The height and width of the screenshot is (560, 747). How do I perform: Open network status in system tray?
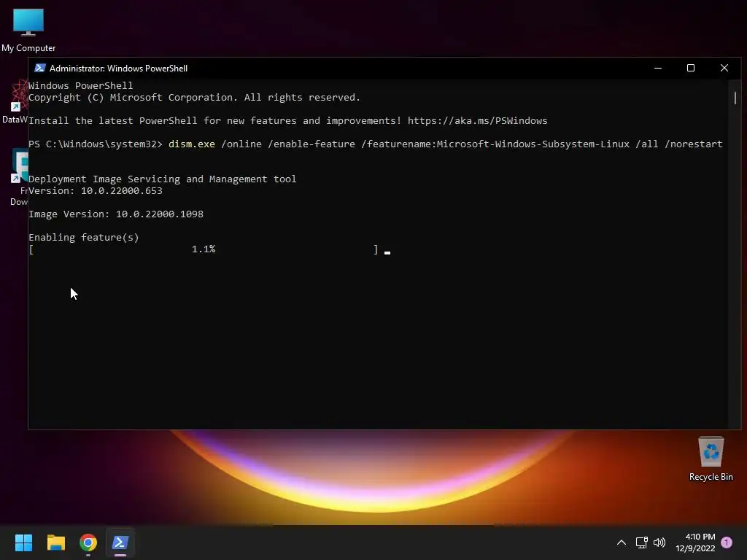(x=641, y=542)
